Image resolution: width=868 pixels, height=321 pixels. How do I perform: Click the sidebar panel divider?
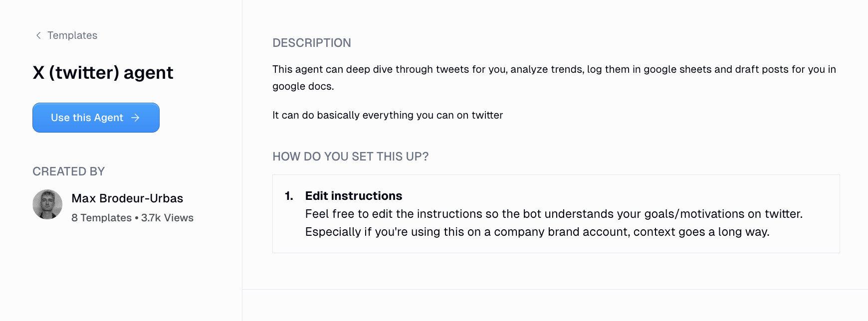242,160
